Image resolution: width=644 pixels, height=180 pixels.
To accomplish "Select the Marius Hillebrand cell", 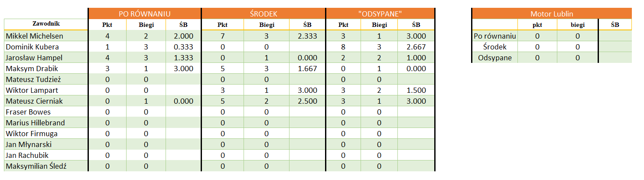I will tap(46, 123).
